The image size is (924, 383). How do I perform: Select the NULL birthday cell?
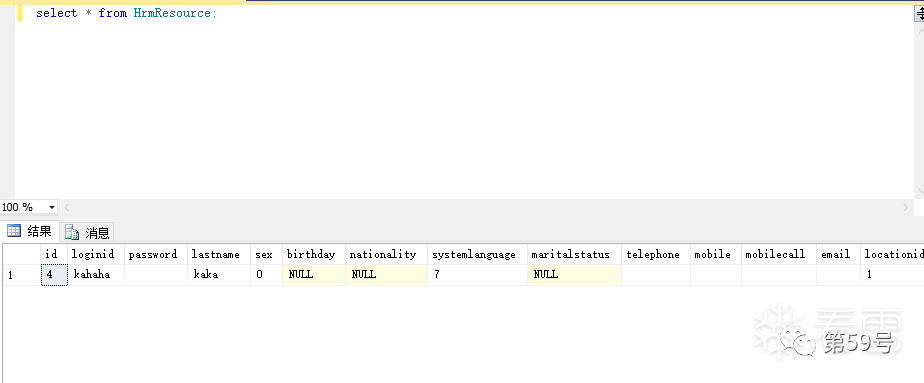click(314, 275)
